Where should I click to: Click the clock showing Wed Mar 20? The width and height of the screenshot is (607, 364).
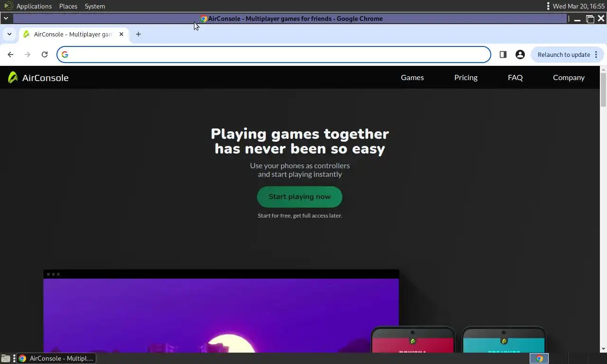click(579, 6)
